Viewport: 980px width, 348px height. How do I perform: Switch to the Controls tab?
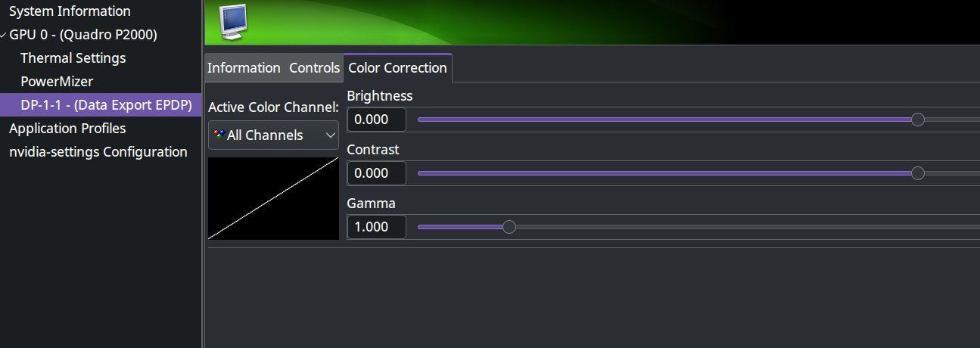tap(314, 67)
